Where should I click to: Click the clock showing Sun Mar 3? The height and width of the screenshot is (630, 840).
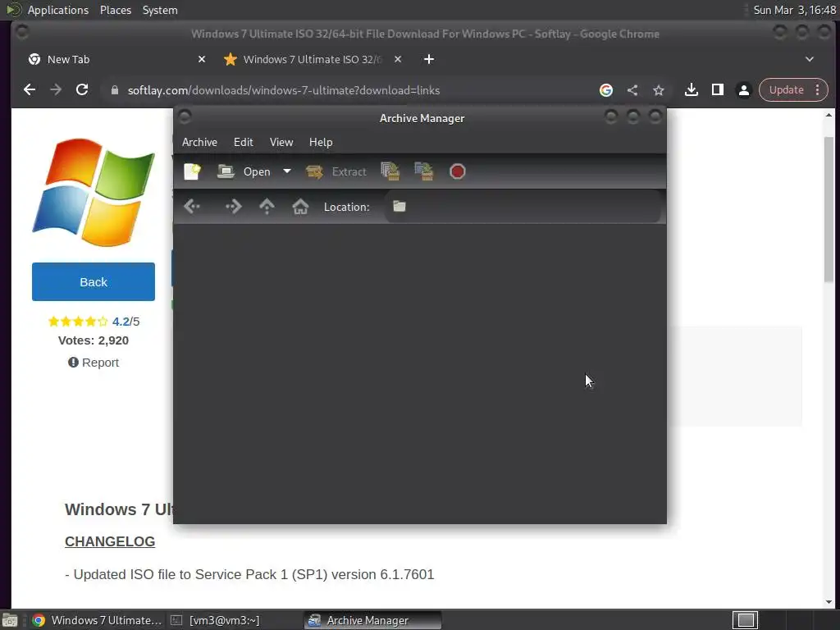(x=794, y=10)
